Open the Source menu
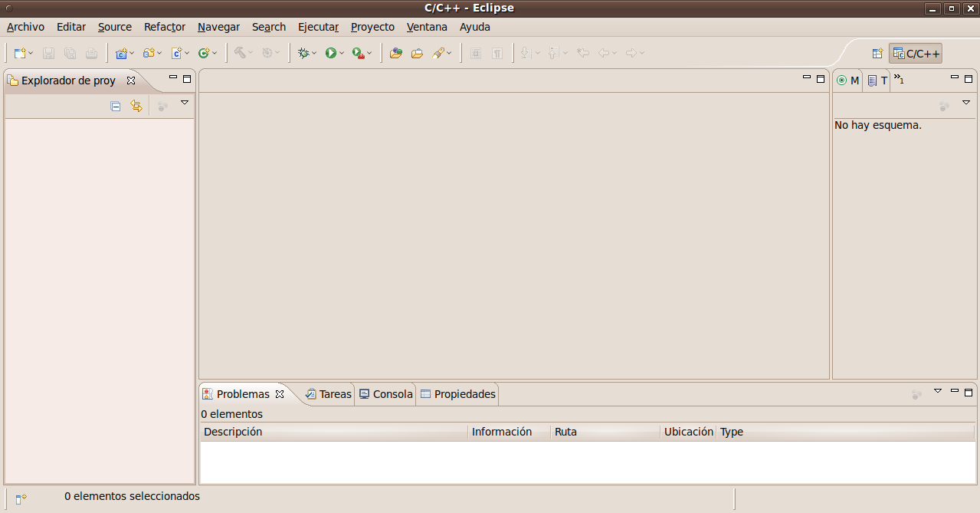980x513 pixels. 115,27
